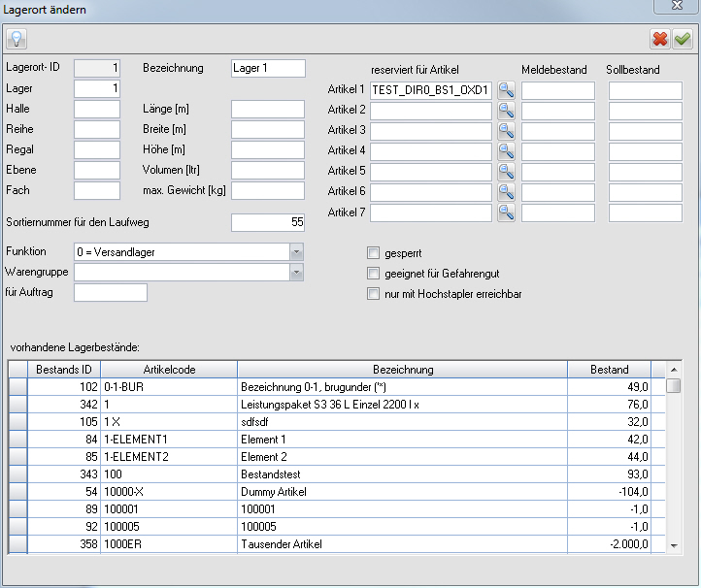Enable geeignet für Gefahrengut
The width and height of the screenshot is (701, 588).
point(373,273)
